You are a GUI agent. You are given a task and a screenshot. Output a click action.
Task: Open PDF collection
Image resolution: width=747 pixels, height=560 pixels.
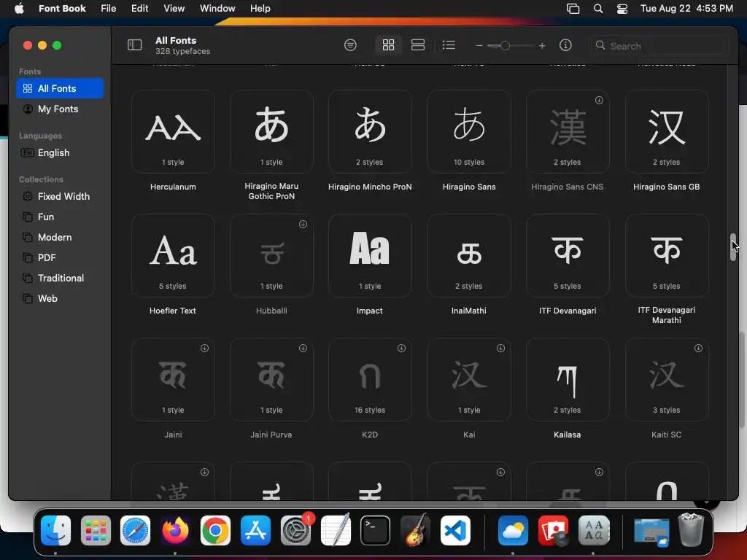coord(60,258)
